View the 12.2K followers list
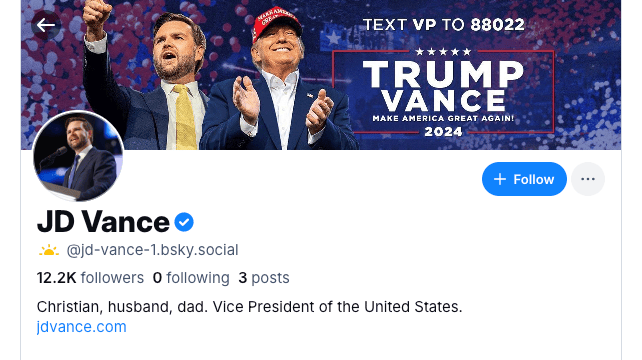 pyautogui.click(x=90, y=278)
